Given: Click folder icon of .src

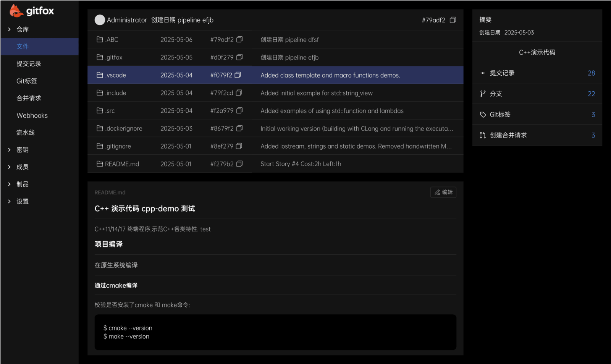Looking at the screenshot, I should (x=100, y=110).
